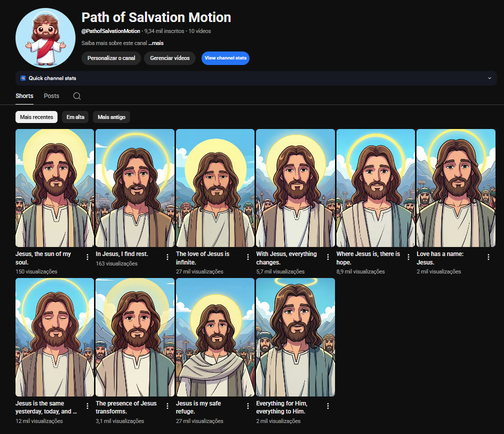This screenshot has height=434, width=504.
Task: Open options menu for "Jesus, the sun of my soul"
Action: 87,257
